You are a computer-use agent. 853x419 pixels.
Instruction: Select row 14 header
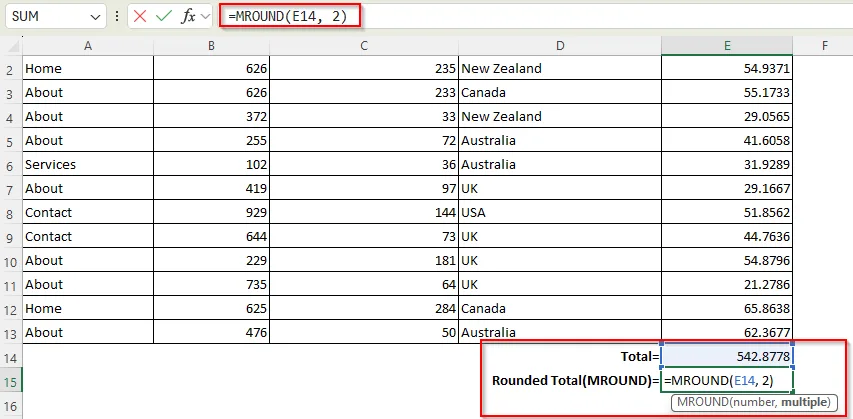pyautogui.click(x=11, y=358)
